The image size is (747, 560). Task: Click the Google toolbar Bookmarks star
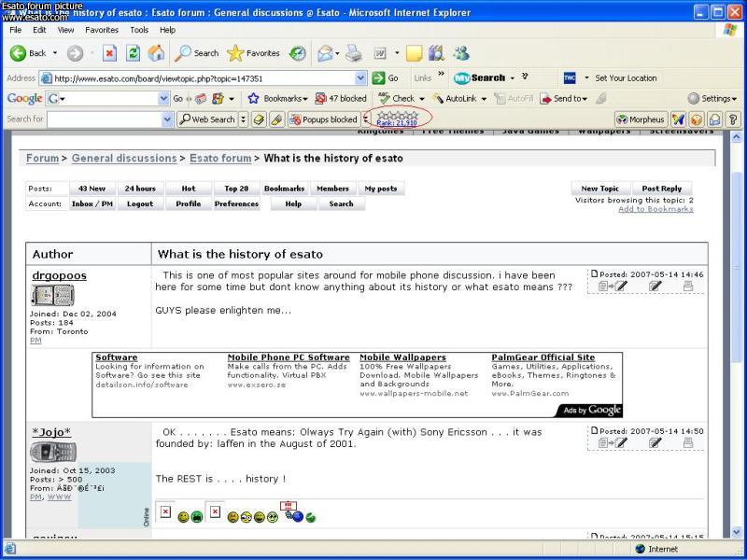tap(253, 99)
